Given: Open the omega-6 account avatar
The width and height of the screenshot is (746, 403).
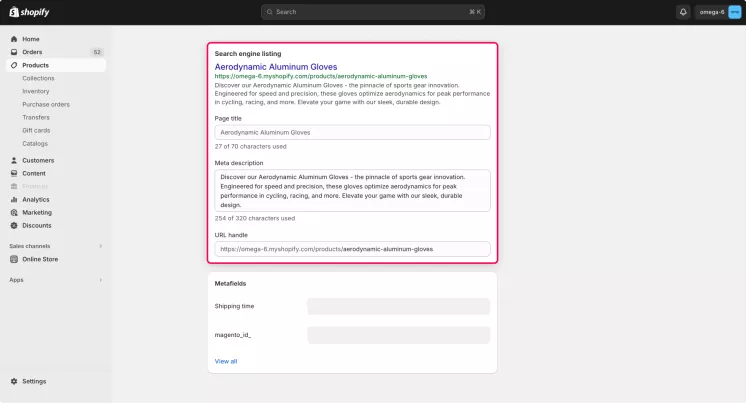Looking at the screenshot, I should 735,12.
